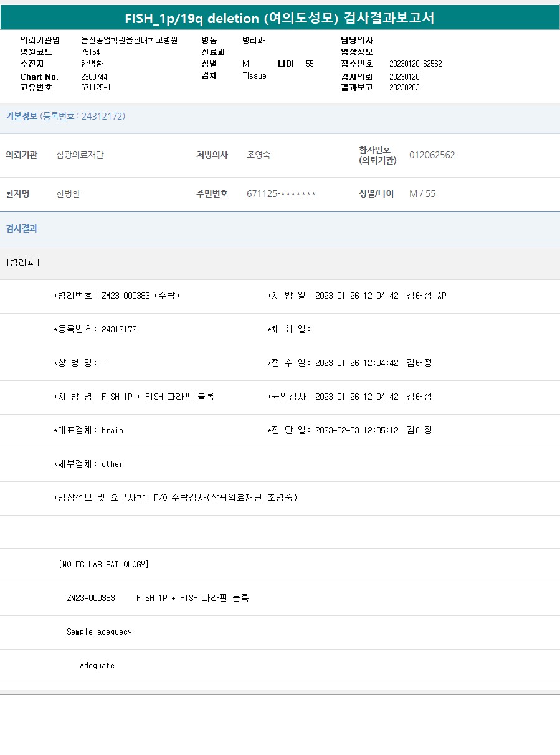The height and width of the screenshot is (755, 560).
Task: Select the 고유번호 value 671125-1
Action: tap(96, 87)
